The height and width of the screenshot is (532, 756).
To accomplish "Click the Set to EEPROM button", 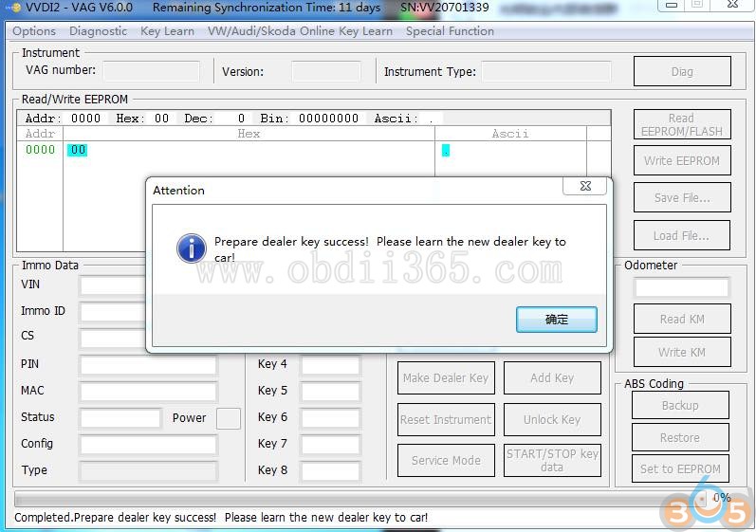I will [680, 468].
